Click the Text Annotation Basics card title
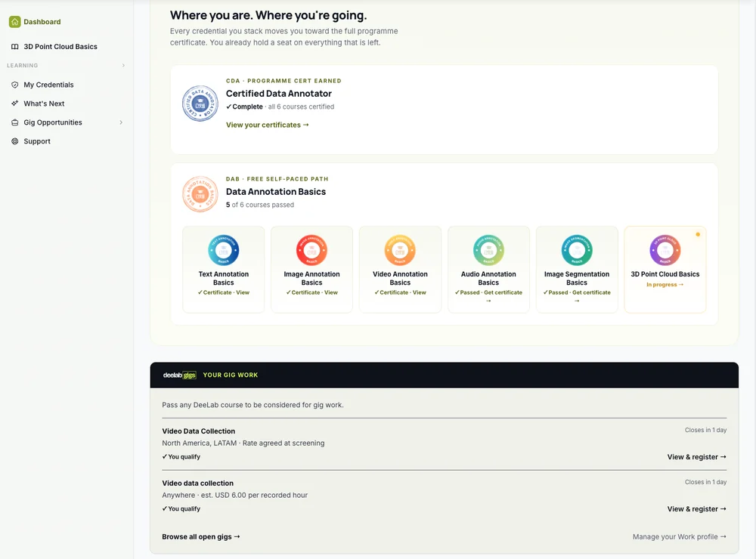 pos(224,279)
